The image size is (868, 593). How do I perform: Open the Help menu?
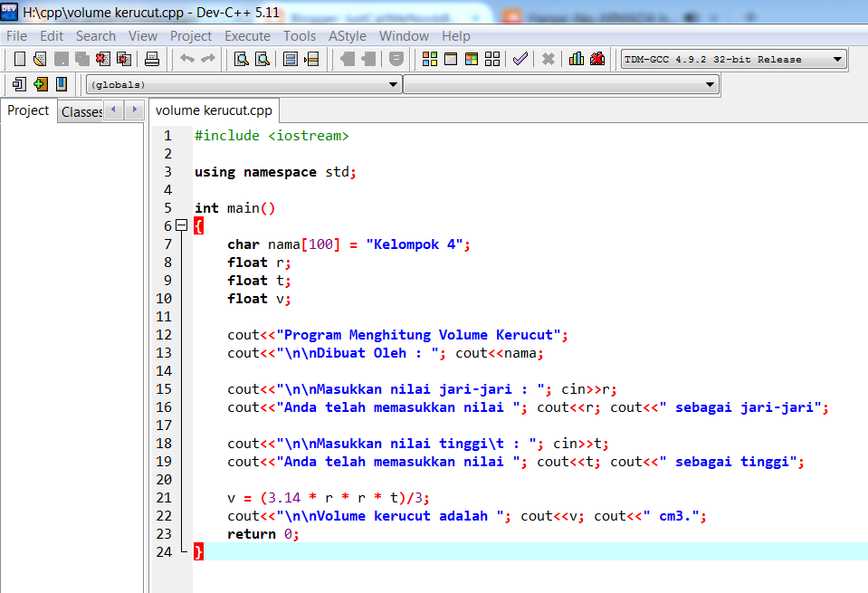(x=455, y=36)
